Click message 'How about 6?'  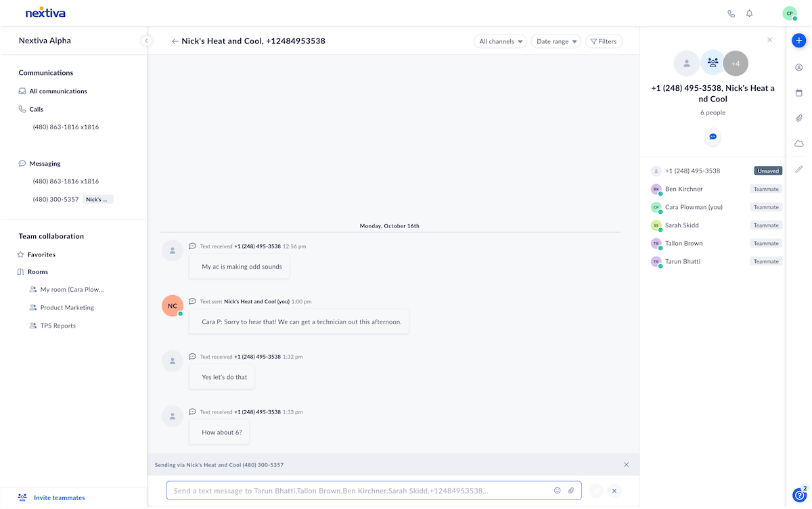pyautogui.click(x=220, y=433)
